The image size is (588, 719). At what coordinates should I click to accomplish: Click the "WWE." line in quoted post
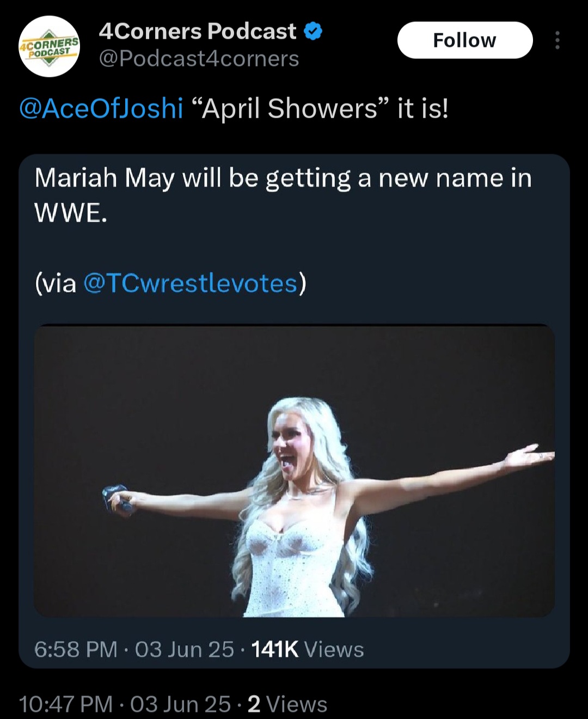71,212
